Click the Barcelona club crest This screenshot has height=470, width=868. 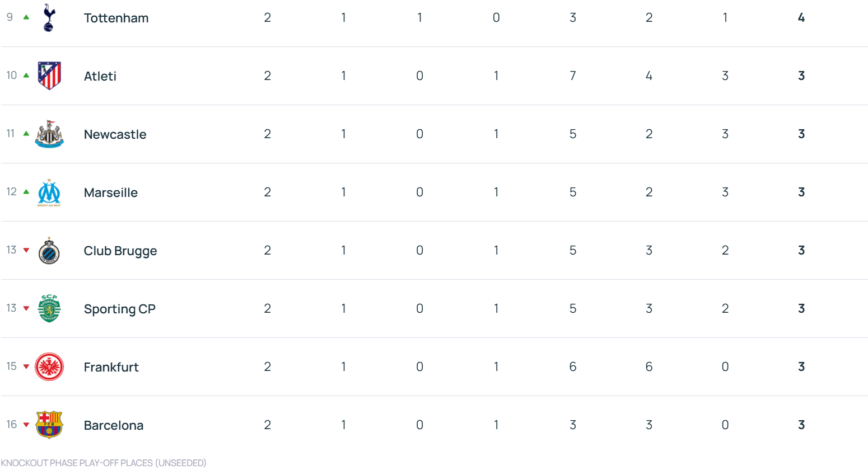(49, 425)
